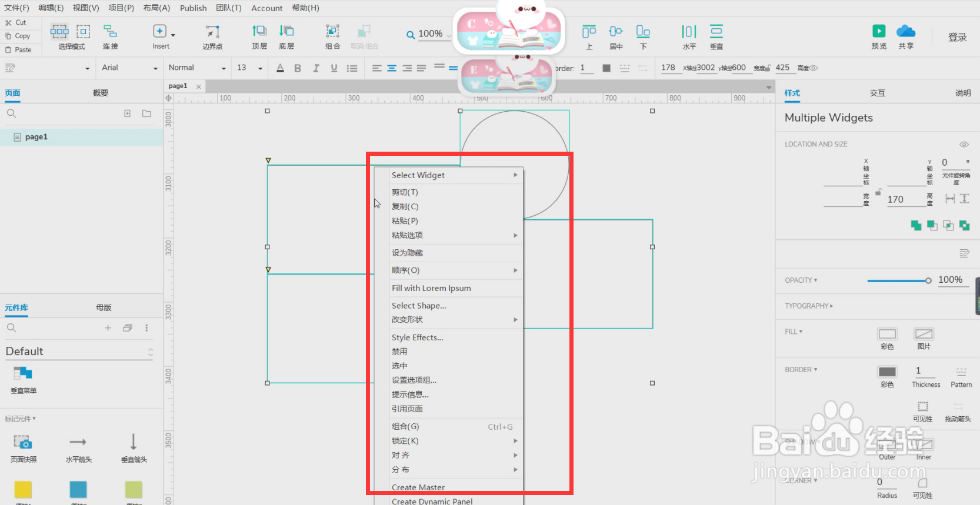Click the border Thickness input field
The width and height of the screenshot is (980, 505).
pyautogui.click(x=925, y=371)
